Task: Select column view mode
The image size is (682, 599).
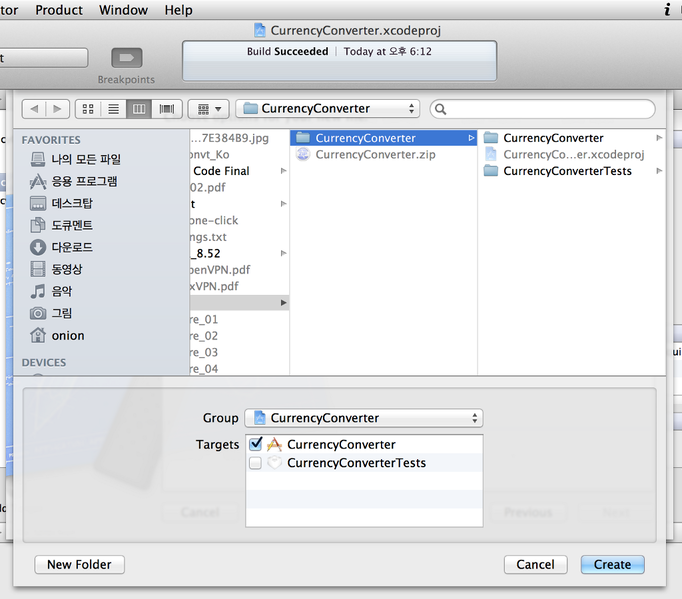Action: click(140, 109)
